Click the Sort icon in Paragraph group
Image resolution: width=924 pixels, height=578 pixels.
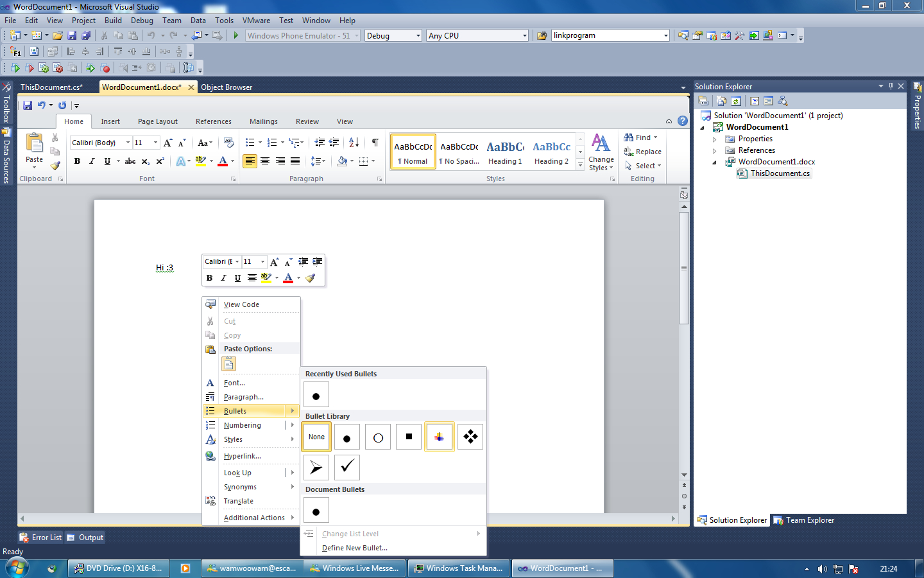(x=354, y=143)
